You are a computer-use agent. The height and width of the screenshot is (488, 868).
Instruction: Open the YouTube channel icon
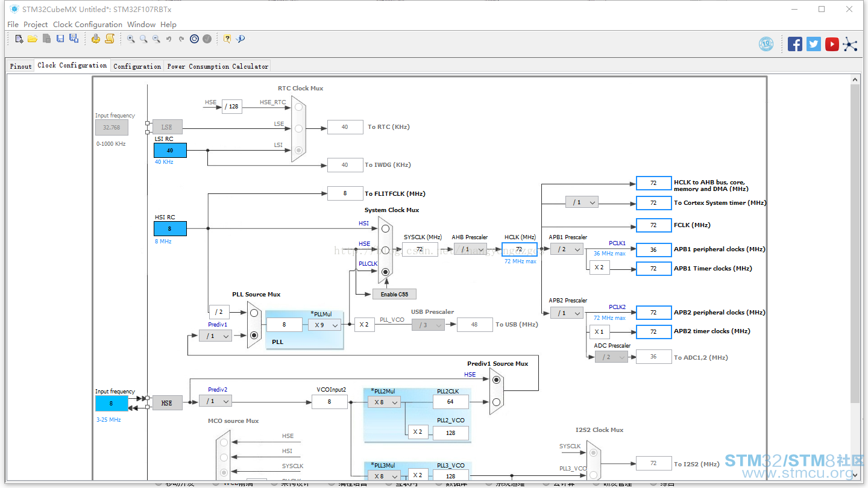(x=832, y=44)
